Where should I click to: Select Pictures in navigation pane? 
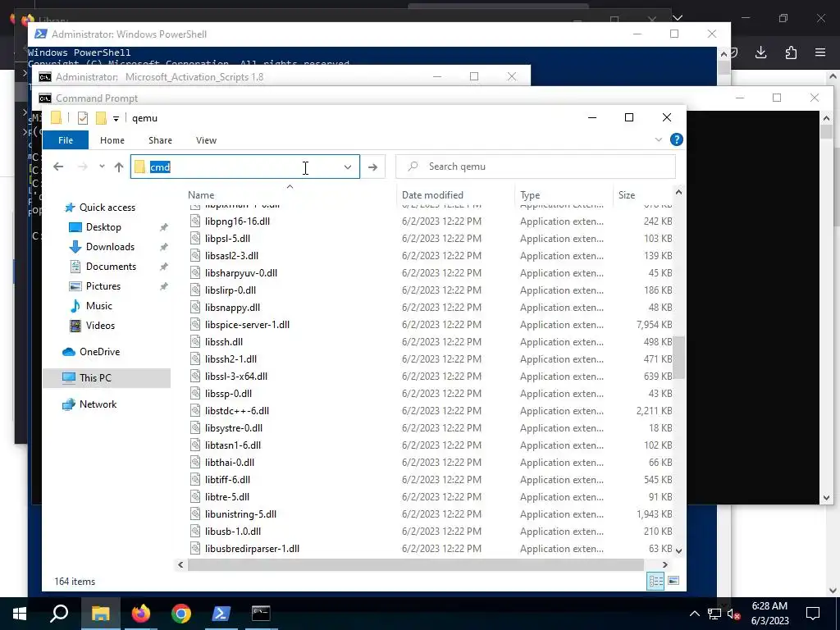[x=103, y=286]
